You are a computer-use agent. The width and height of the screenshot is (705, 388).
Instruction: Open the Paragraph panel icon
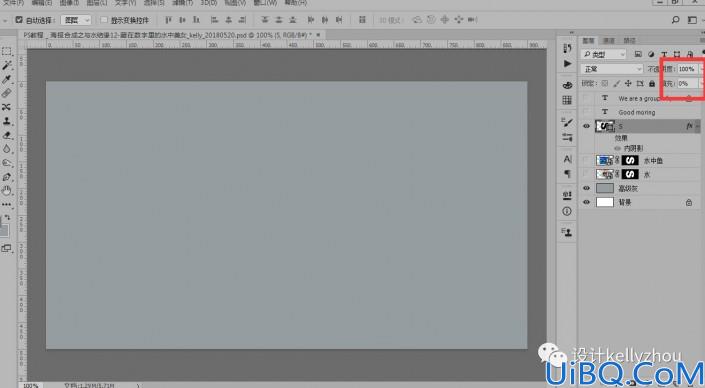[567, 174]
